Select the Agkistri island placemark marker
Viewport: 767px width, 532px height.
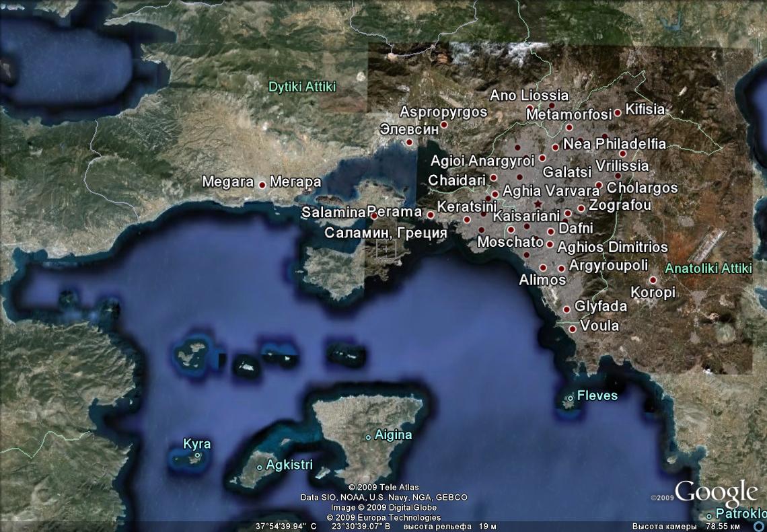click(260, 467)
